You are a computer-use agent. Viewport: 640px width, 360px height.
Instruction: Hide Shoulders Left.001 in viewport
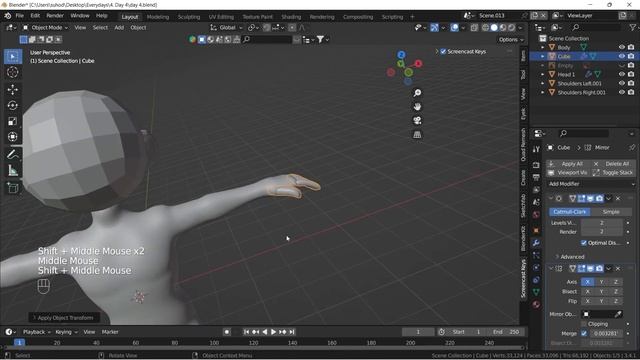pos(622,83)
